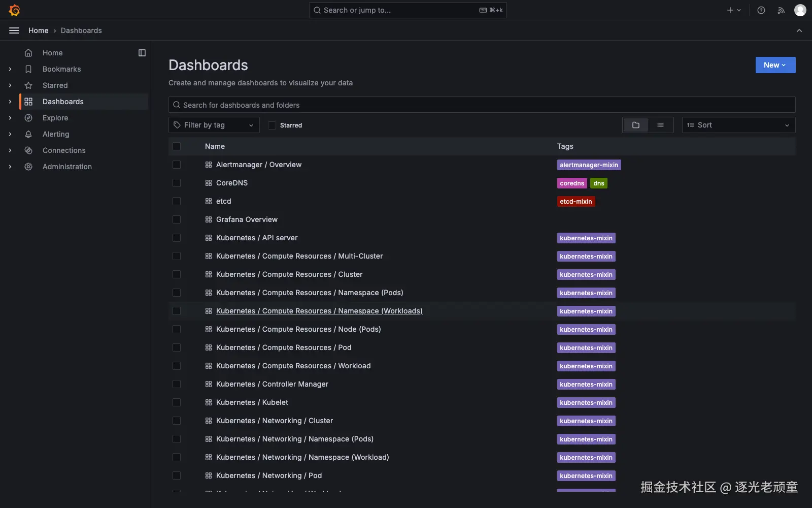Check the Alertmanager / Overview row checkbox

click(x=177, y=165)
